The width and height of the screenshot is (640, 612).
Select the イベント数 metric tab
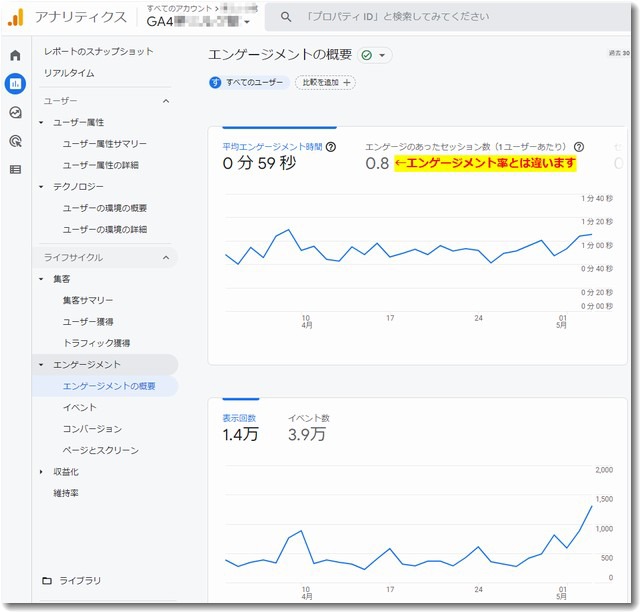(308, 417)
